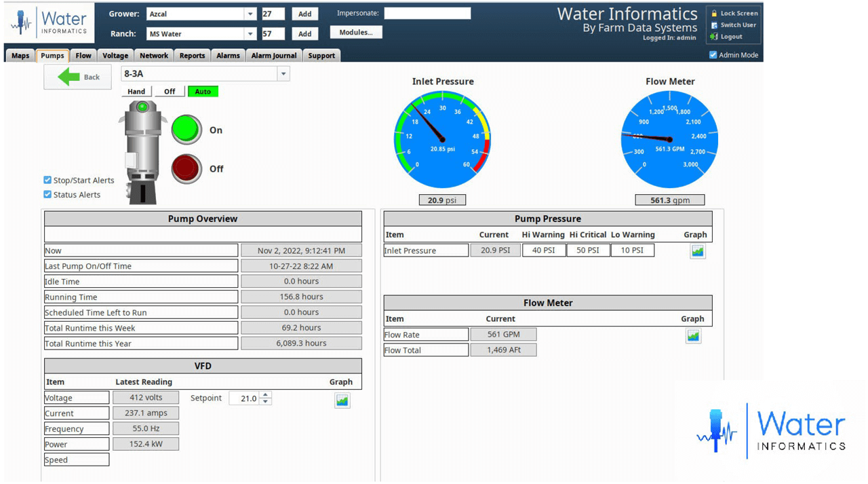Increase the Setpoint value with the stepper
Image resolution: width=868 pixels, height=484 pixels.
tap(267, 394)
